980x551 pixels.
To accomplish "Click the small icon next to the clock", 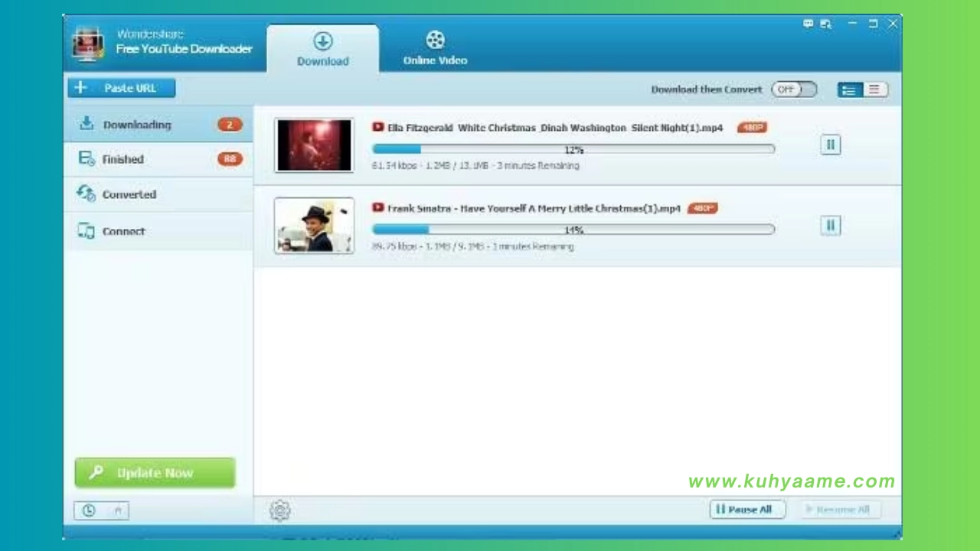I will pos(118,510).
